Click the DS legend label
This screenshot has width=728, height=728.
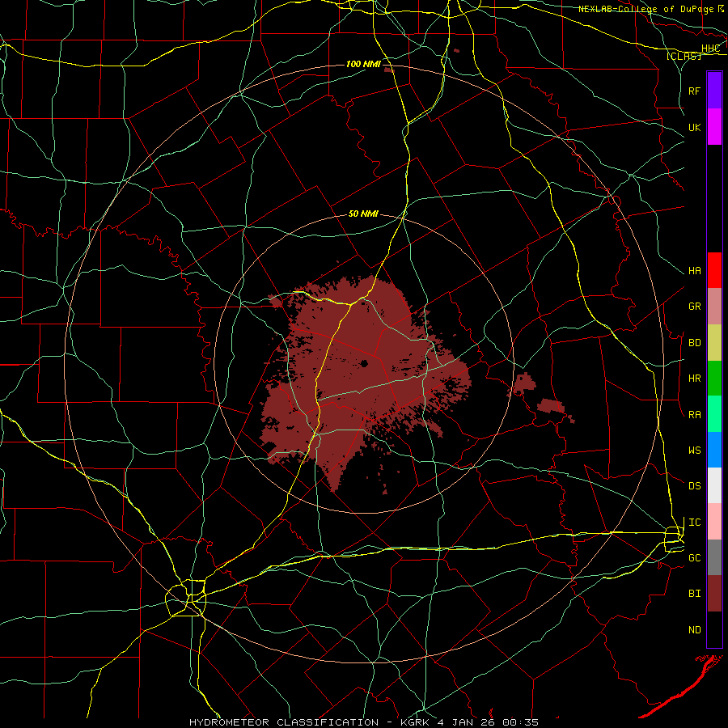pos(694,486)
